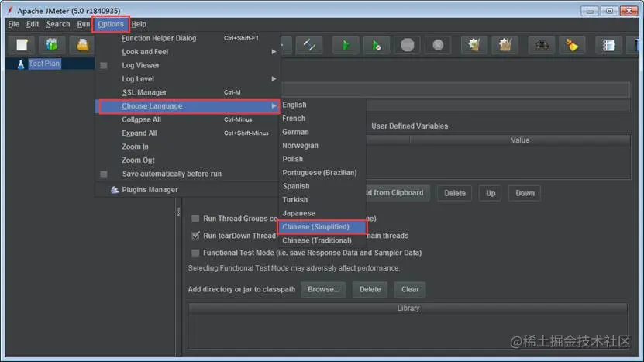
Task: Choose Zoom In menu entry
Action: pos(188,147)
